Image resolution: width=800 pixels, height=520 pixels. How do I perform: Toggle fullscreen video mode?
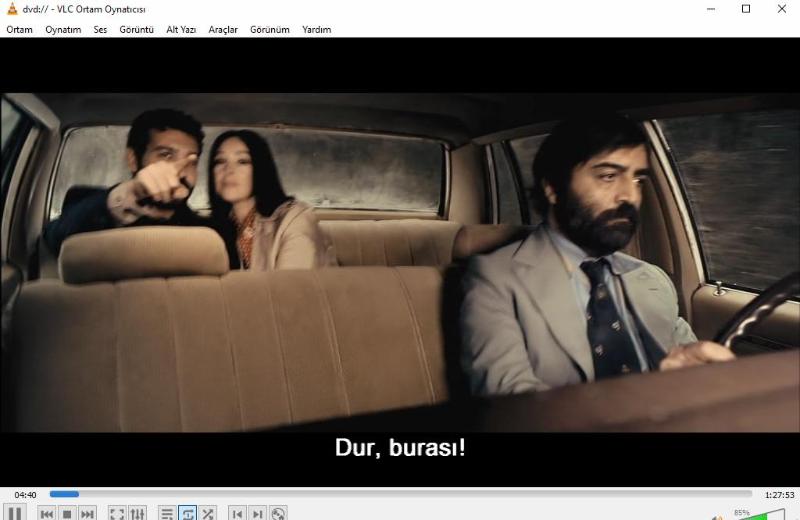click(117, 513)
